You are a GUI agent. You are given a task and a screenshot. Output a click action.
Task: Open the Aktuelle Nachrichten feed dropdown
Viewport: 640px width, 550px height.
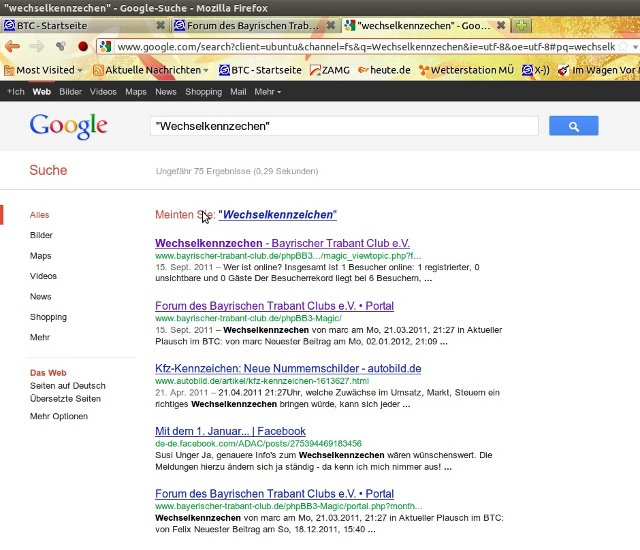click(151, 70)
